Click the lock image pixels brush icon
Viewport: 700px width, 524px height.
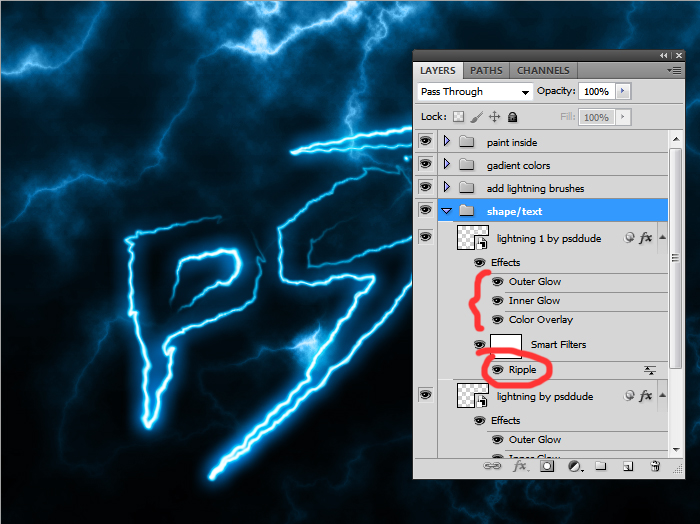point(476,117)
